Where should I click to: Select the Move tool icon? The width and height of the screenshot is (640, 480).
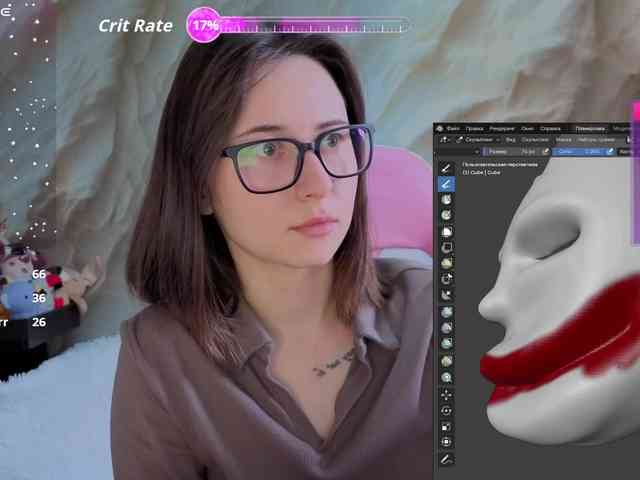point(446,394)
